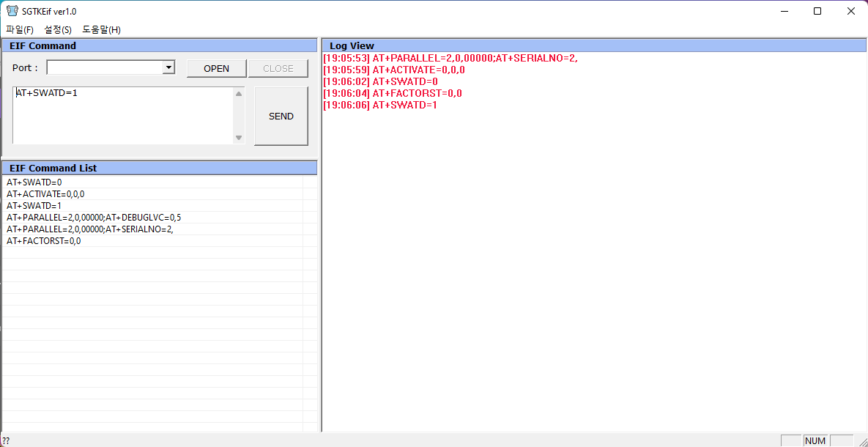This screenshot has width=868, height=447.
Task: Click the disabled CLOSE button
Action: pos(278,67)
